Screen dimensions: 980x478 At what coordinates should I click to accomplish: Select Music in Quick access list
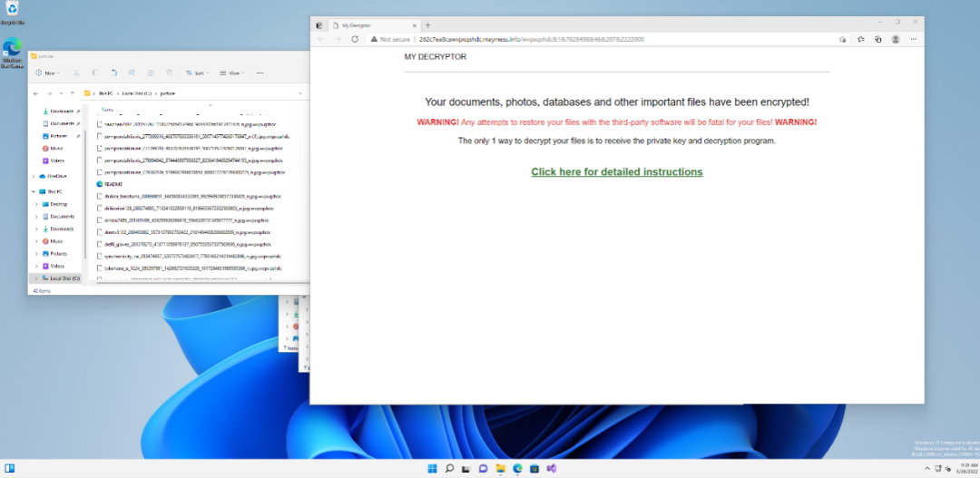(x=53, y=149)
